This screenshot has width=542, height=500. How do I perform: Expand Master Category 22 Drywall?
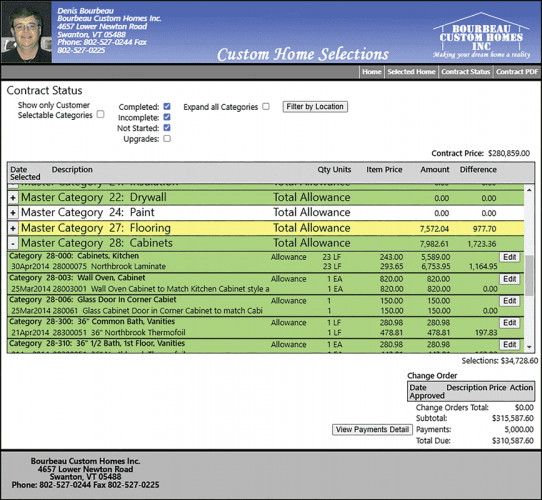[x=13, y=198]
